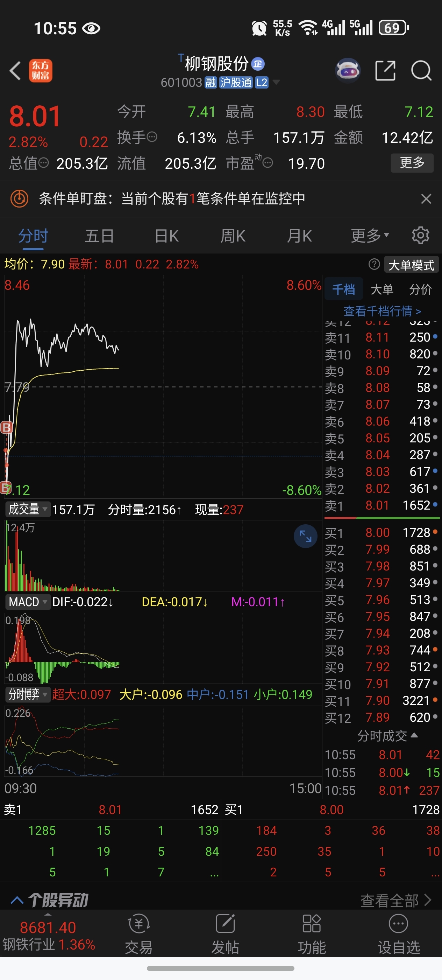Tap the question mark help icon
Viewport: 442px width, 980px height.
(374, 264)
